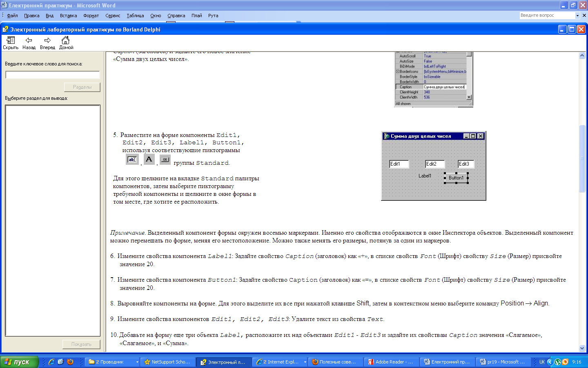This screenshot has height=368, width=588.
Task: Click the help content scrollbar up arrow
Action: click(582, 56)
